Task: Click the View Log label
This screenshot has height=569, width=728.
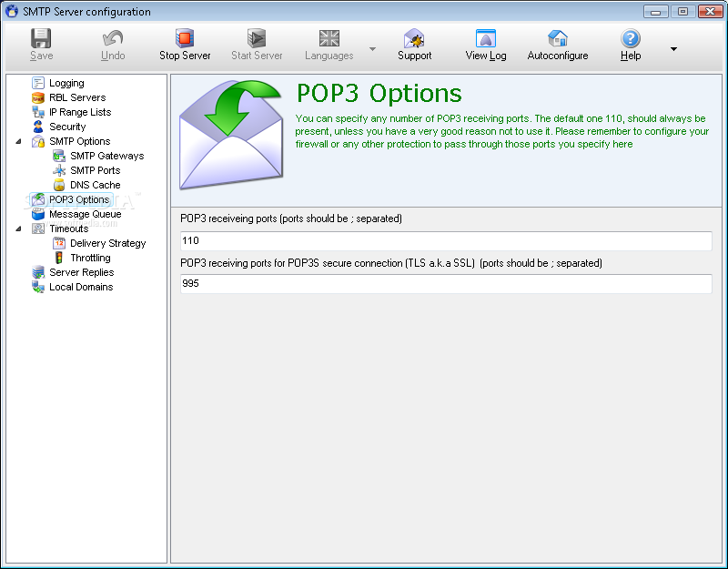Action: [486, 56]
